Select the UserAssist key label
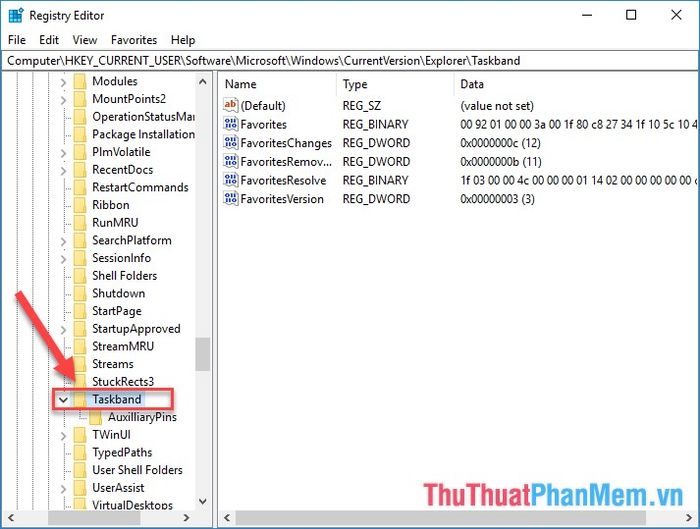The width and height of the screenshot is (700, 529). click(x=118, y=487)
